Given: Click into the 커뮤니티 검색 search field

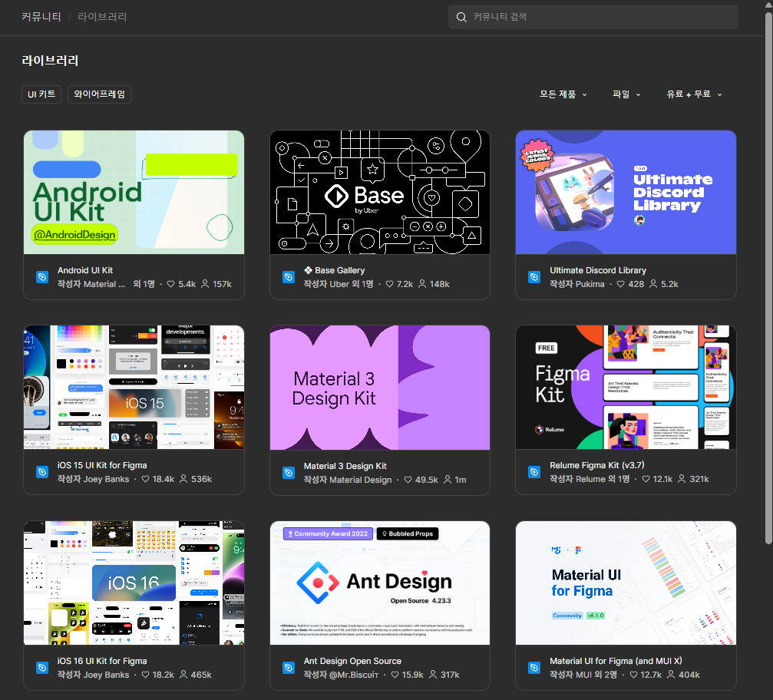Looking at the screenshot, I should pyautogui.click(x=599, y=17).
